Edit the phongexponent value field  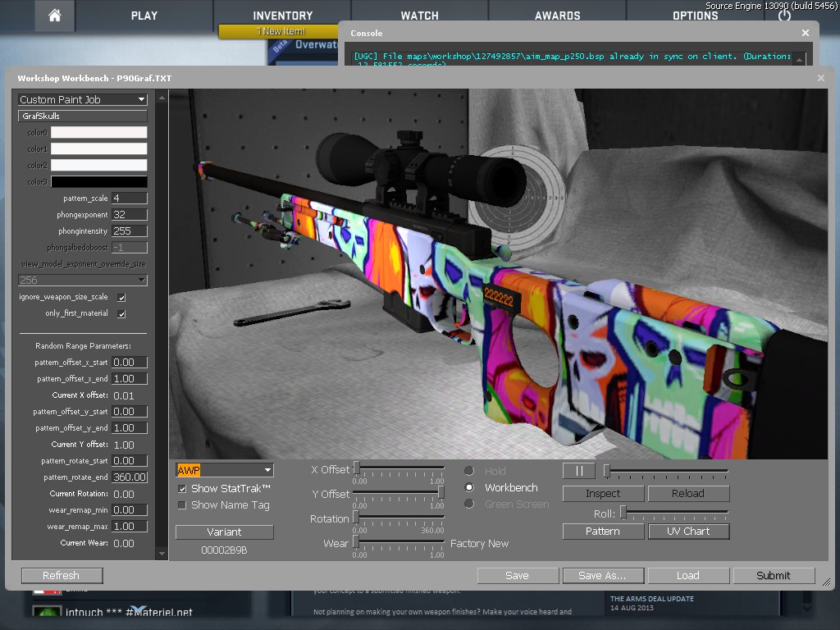click(x=129, y=215)
